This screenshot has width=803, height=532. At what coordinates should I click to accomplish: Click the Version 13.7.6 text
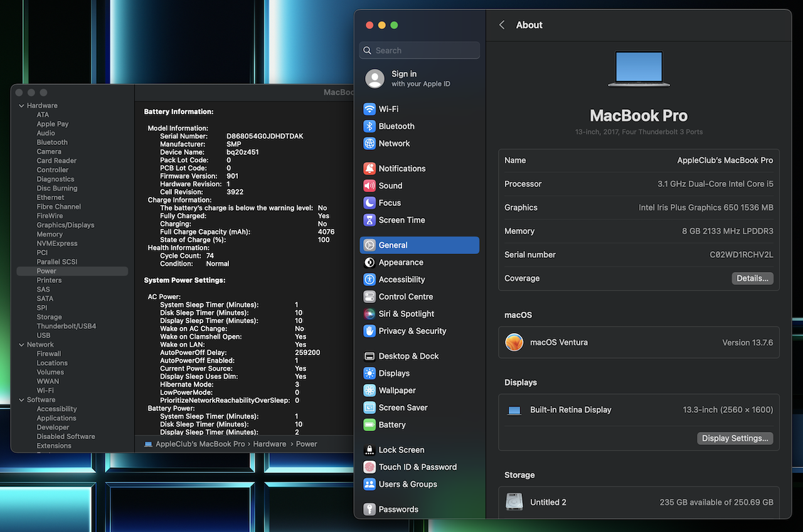point(748,343)
